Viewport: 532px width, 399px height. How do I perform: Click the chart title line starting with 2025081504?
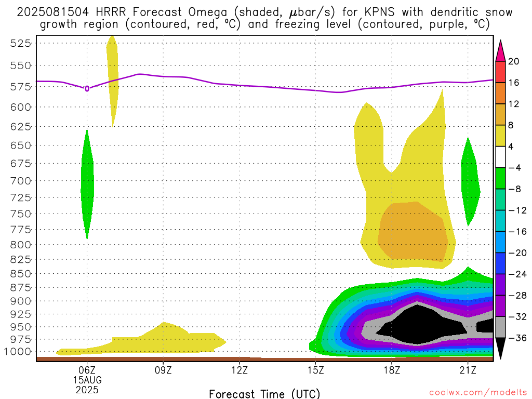(264, 12)
